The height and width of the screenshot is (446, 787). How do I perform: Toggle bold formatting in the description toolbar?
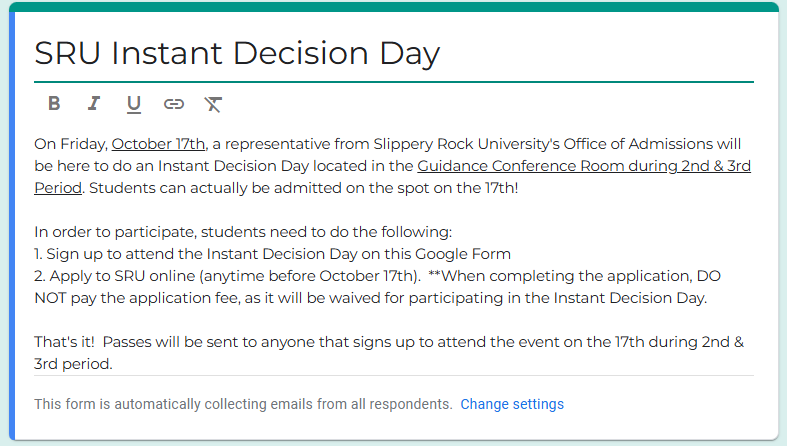coord(54,103)
